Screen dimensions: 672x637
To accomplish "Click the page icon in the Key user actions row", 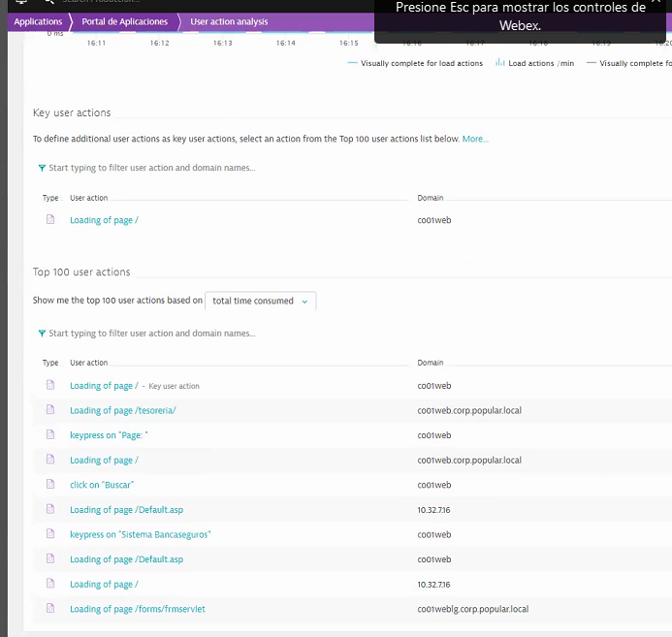I will click(50, 220).
